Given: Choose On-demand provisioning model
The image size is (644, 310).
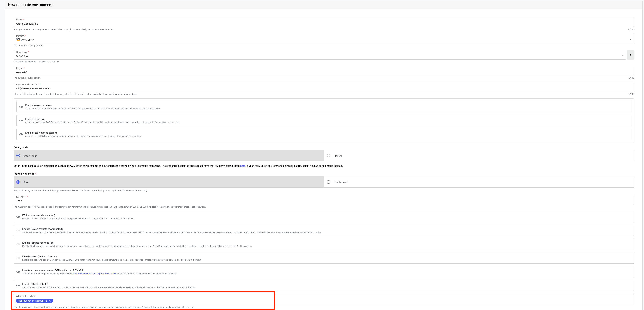Looking at the screenshot, I should (329, 182).
